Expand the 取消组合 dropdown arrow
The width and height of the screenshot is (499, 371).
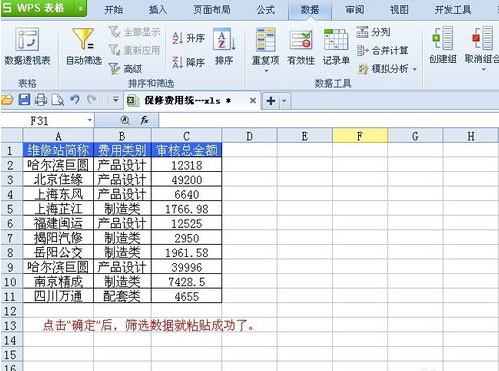(484, 69)
